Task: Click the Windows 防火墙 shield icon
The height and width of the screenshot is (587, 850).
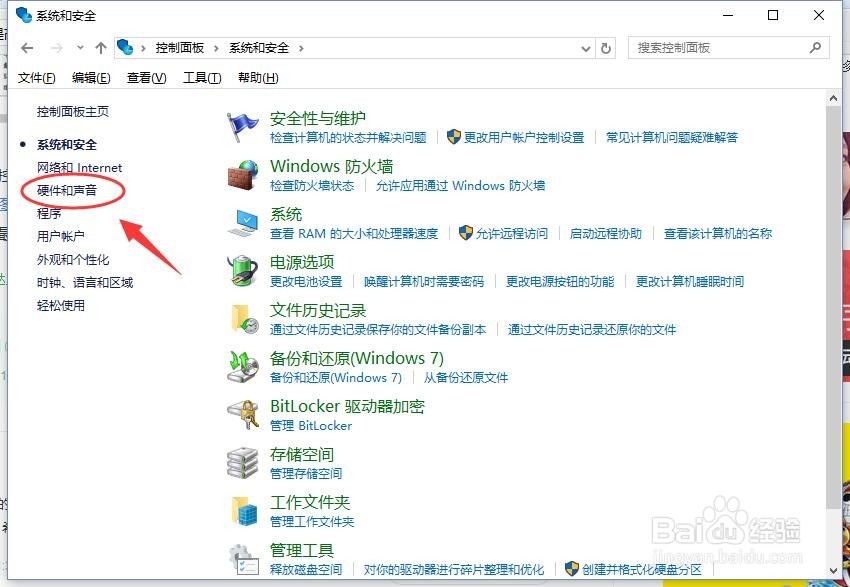Action: (241, 174)
